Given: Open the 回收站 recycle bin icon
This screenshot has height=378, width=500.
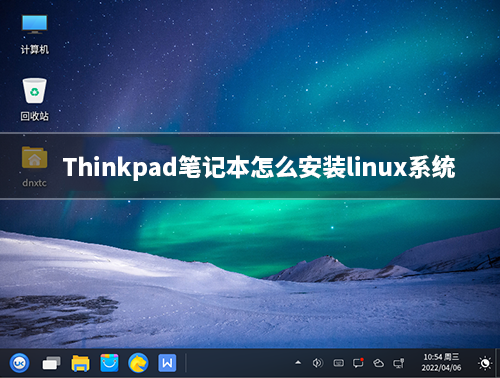Looking at the screenshot, I should pyautogui.click(x=35, y=100).
